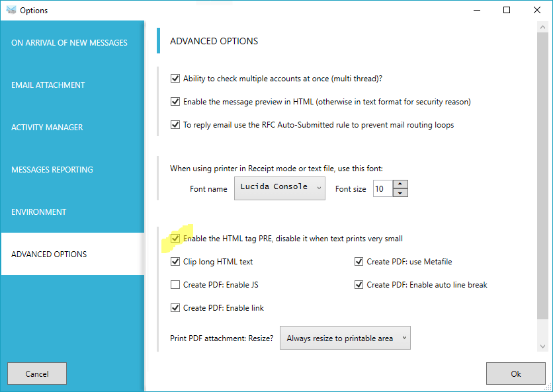Disable message preview in HTML checkbox
This screenshot has width=553, height=392.
175,102
